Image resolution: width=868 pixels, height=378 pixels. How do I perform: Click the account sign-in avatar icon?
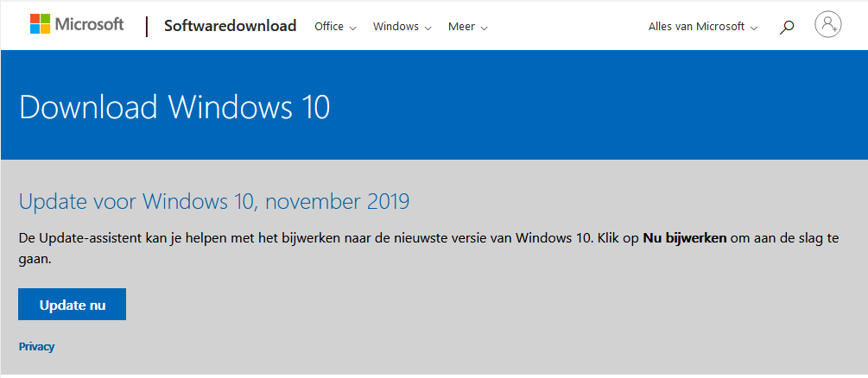point(827,25)
